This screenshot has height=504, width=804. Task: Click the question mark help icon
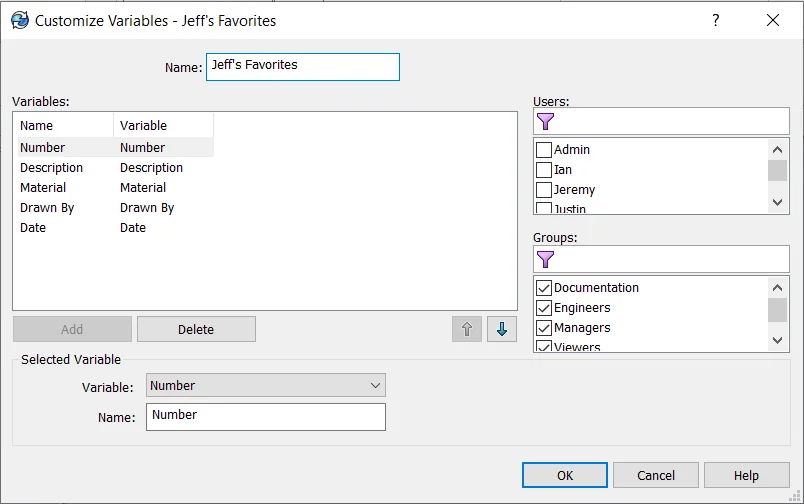point(716,20)
